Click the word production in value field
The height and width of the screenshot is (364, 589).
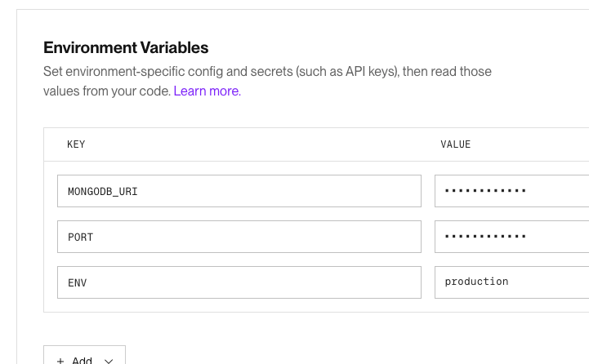(477, 282)
